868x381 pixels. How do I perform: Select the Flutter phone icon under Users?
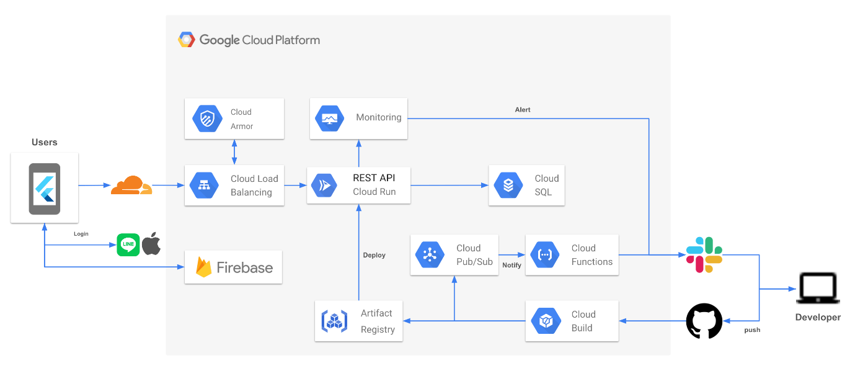[x=45, y=189]
